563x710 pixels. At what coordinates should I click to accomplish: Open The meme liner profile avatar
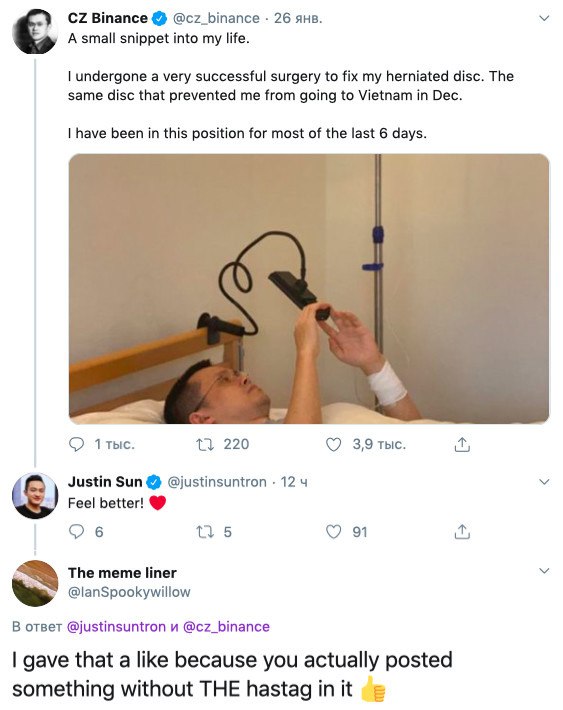[x=35, y=583]
